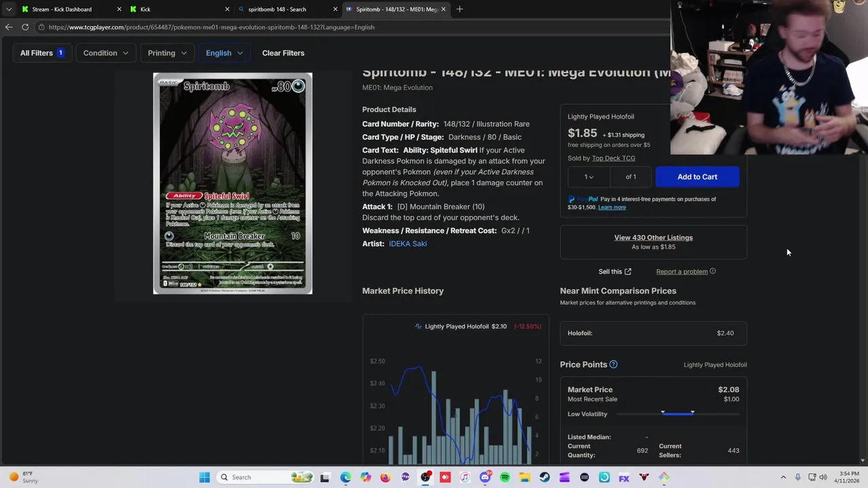This screenshot has width=868, height=488.
Task: Open the English language filter dropdown
Action: [x=224, y=53]
